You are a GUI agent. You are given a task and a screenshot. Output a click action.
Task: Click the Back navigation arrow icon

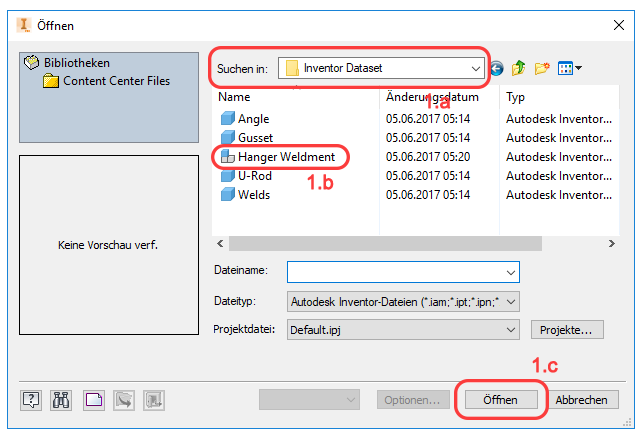pos(497,68)
